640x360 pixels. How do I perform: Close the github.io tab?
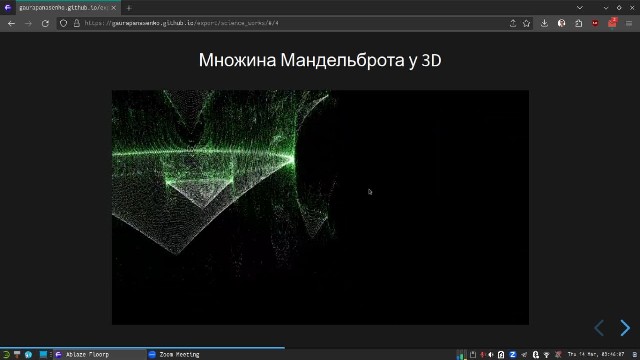113,8
